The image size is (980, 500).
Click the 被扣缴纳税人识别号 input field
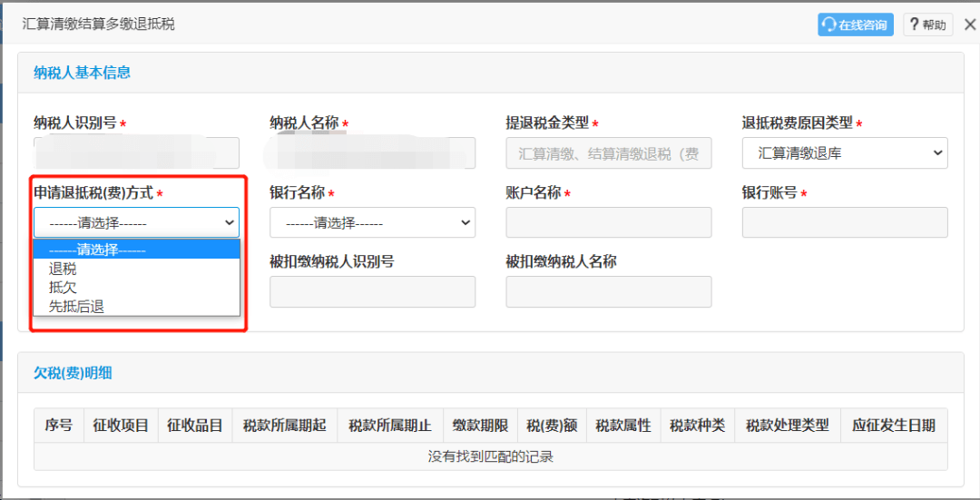pyautogui.click(x=372, y=291)
